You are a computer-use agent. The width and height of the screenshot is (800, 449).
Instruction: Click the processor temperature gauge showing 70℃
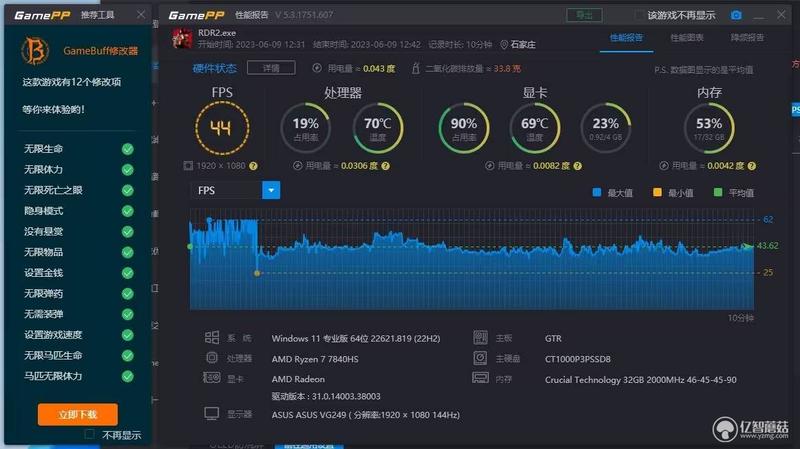point(378,128)
